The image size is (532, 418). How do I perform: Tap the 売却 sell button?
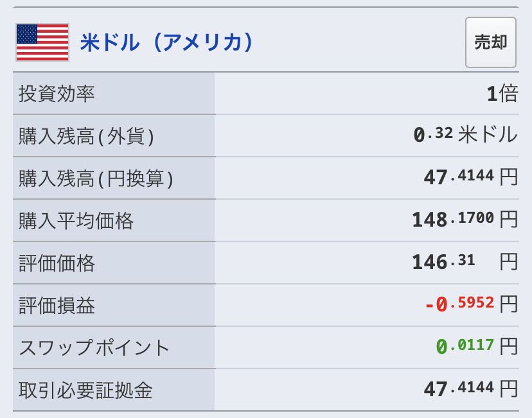tap(491, 42)
